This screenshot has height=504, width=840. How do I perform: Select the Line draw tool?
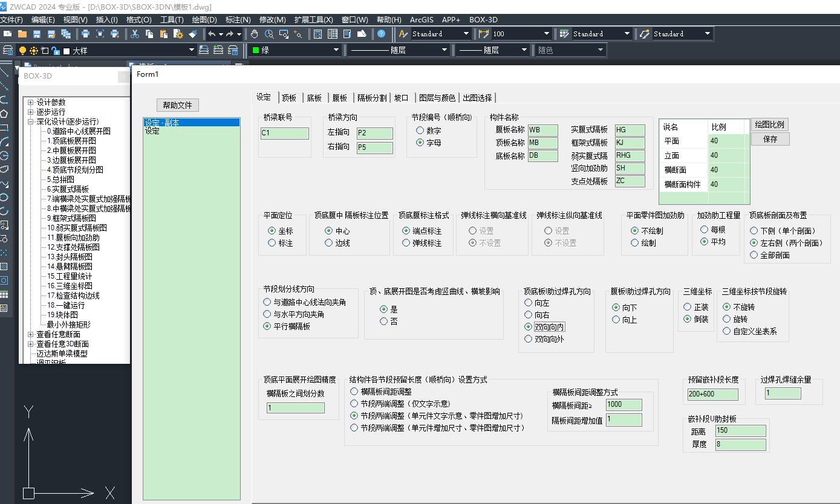(x=4, y=73)
